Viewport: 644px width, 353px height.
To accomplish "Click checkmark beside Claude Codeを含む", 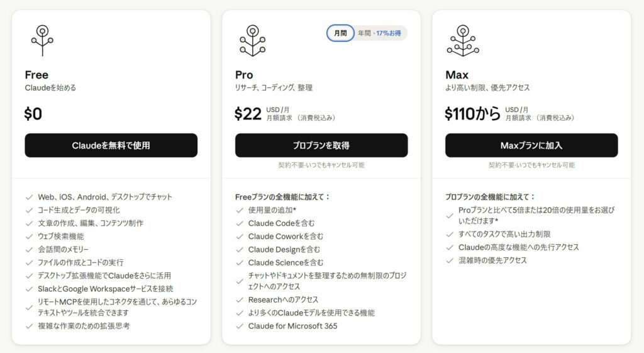I will tap(240, 223).
